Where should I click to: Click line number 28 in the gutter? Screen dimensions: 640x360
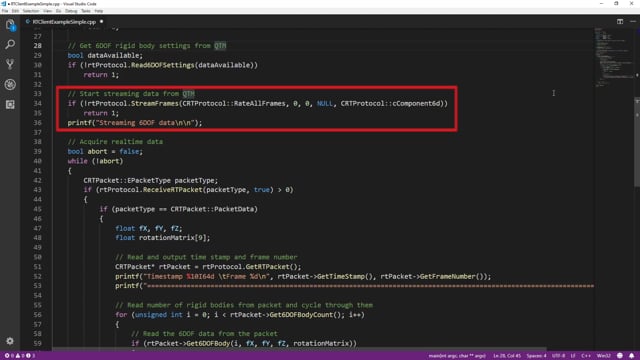38,46
